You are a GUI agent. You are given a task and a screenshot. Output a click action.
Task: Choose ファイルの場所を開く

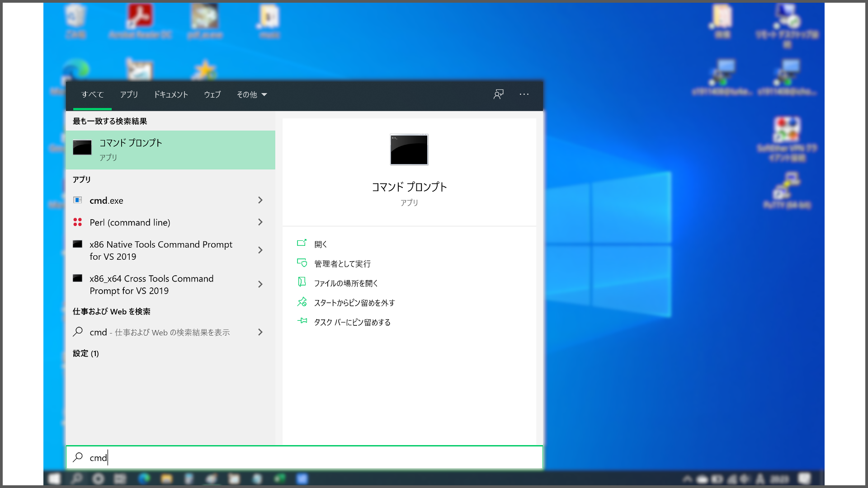coord(346,283)
